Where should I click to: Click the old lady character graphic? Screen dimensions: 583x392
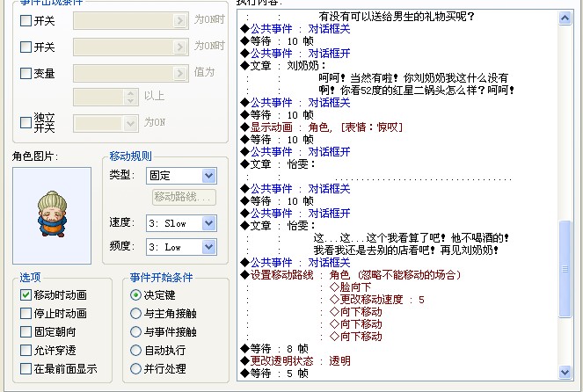coord(52,214)
